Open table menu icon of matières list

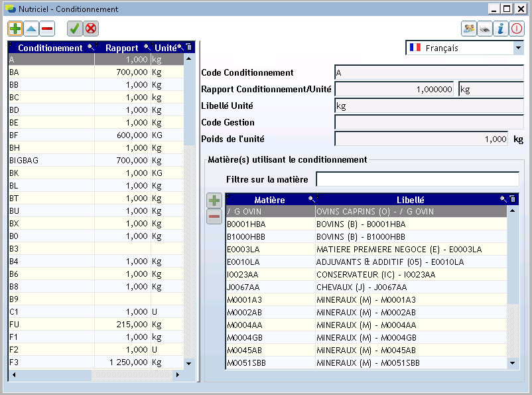click(513, 199)
